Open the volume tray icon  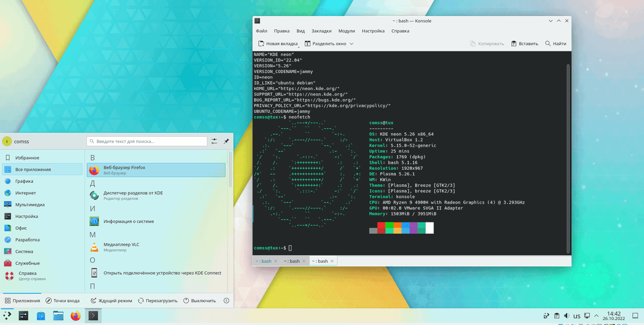tap(566, 316)
